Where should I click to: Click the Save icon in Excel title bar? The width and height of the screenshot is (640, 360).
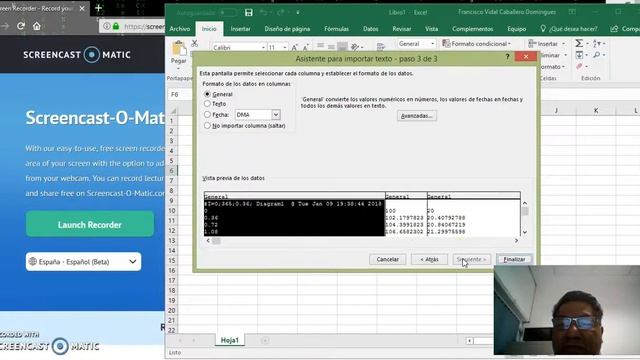pos(249,13)
